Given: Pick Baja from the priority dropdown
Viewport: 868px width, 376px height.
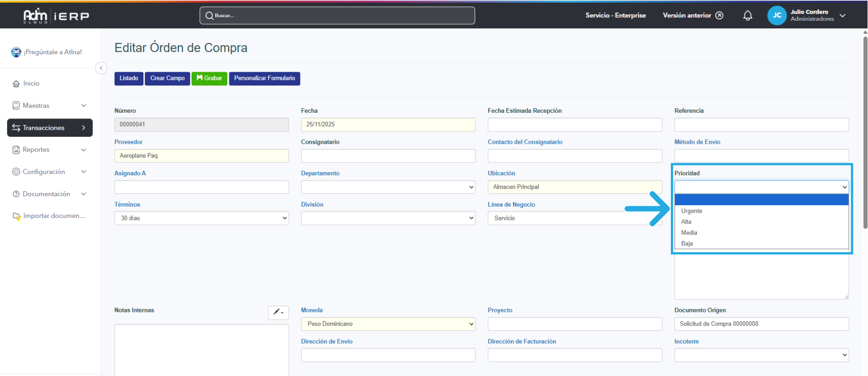Looking at the screenshot, I should 687,243.
